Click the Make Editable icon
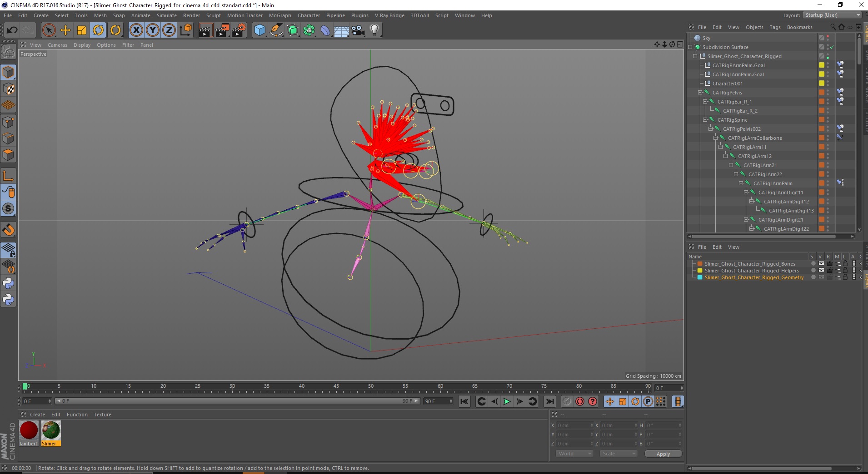The height and width of the screenshot is (474, 868). click(x=8, y=52)
